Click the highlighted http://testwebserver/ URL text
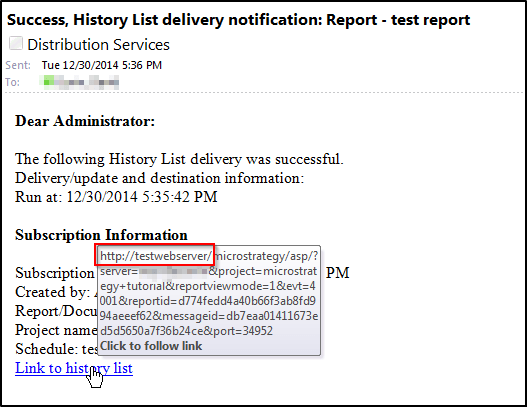 156,256
